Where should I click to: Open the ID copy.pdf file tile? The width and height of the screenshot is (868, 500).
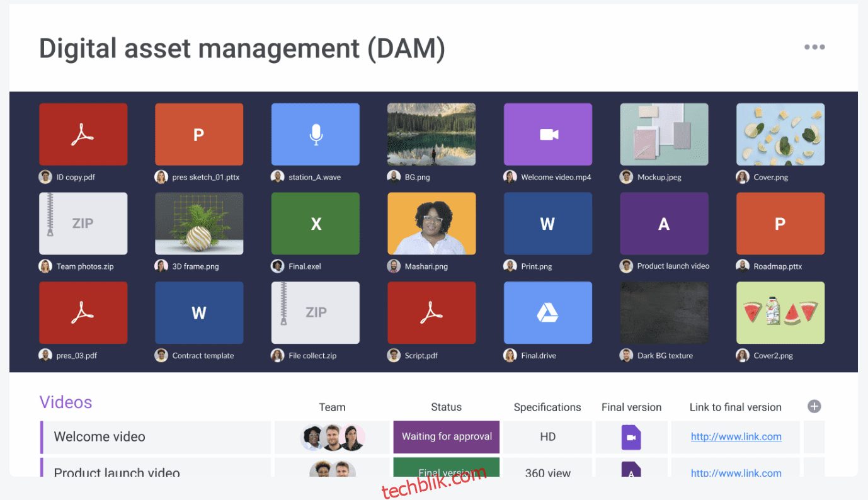point(83,134)
